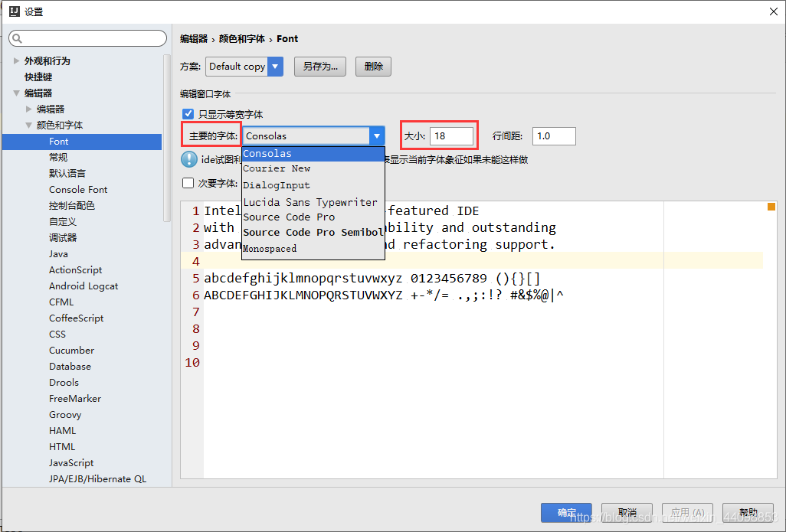The width and height of the screenshot is (786, 532).
Task: Select HAML settings item
Action: (x=62, y=431)
